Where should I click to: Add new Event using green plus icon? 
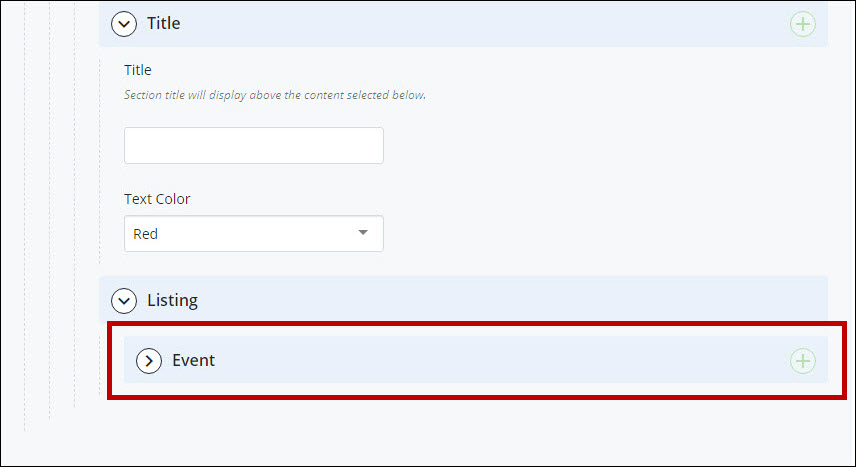[x=802, y=361]
